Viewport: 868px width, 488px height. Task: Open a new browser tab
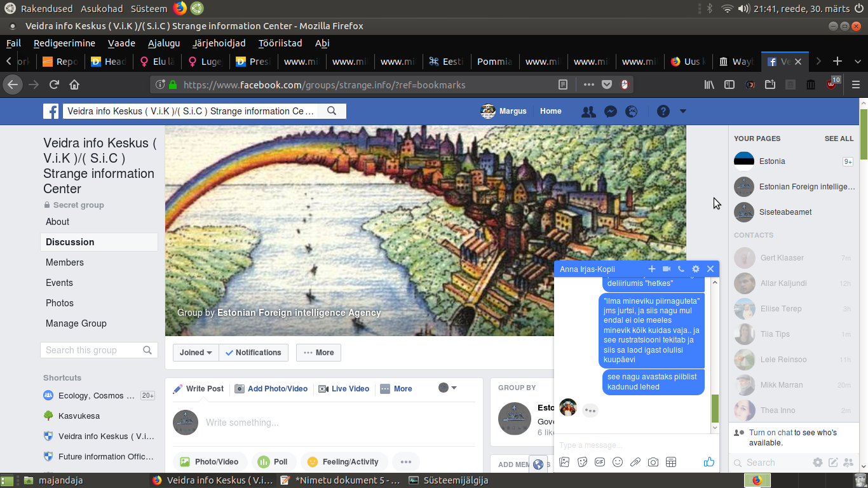click(x=837, y=61)
